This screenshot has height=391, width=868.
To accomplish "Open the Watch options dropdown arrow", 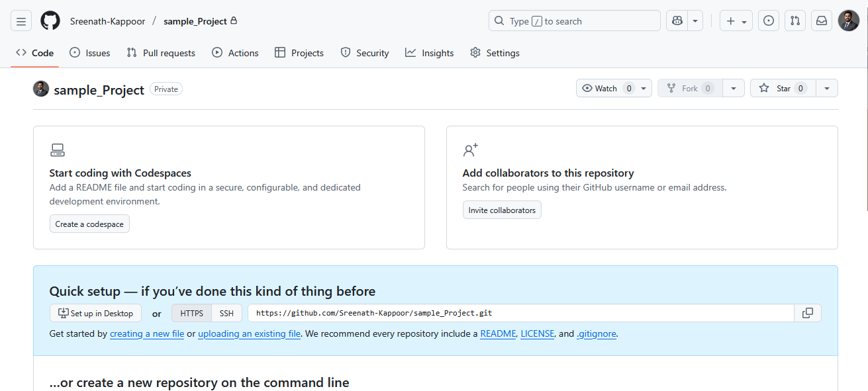I will pyautogui.click(x=642, y=87).
